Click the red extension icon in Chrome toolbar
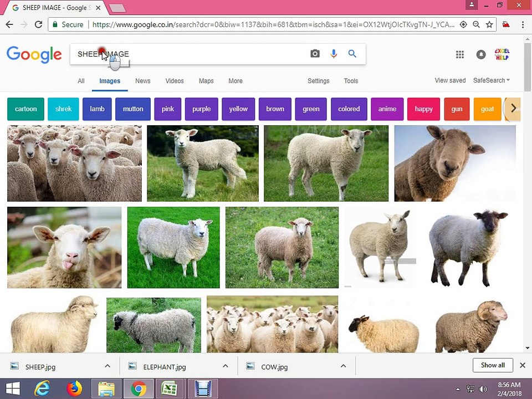 (506, 24)
